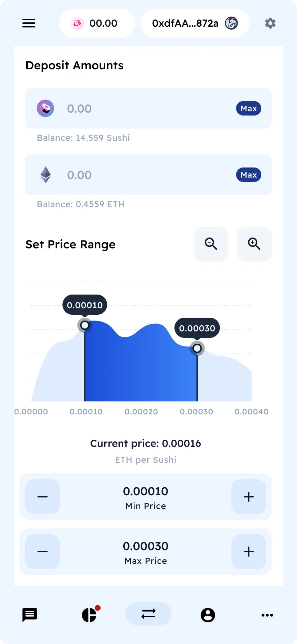Enter ETH deposit amount field
This screenshot has height=644, width=297.
(x=144, y=175)
